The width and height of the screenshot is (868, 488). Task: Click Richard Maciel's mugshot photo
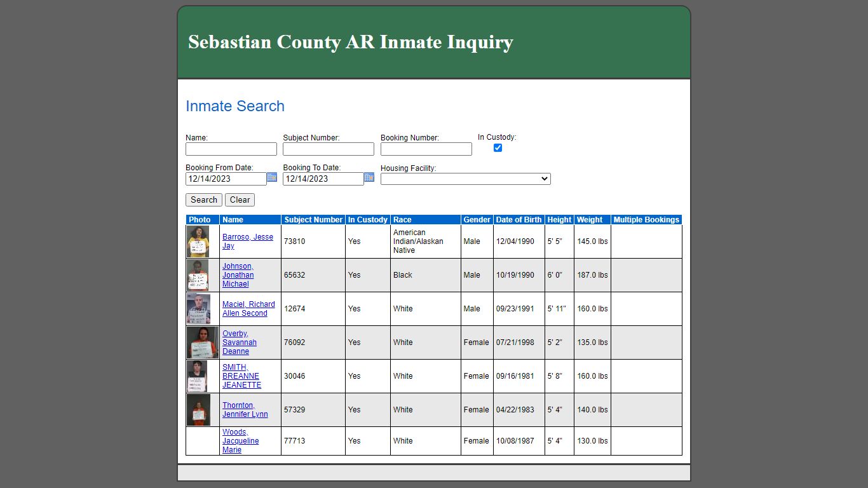click(198, 309)
